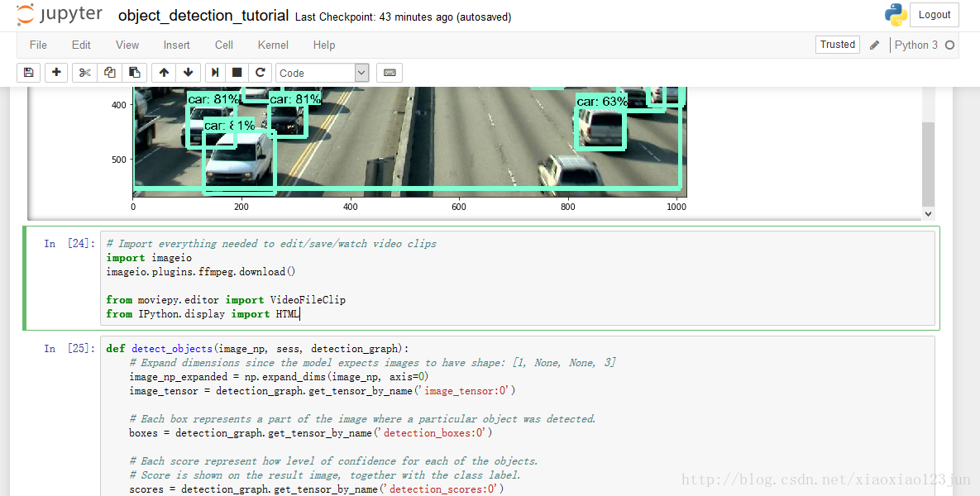
Task: Click the 'detection_scores:0' string
Action: 443,489
